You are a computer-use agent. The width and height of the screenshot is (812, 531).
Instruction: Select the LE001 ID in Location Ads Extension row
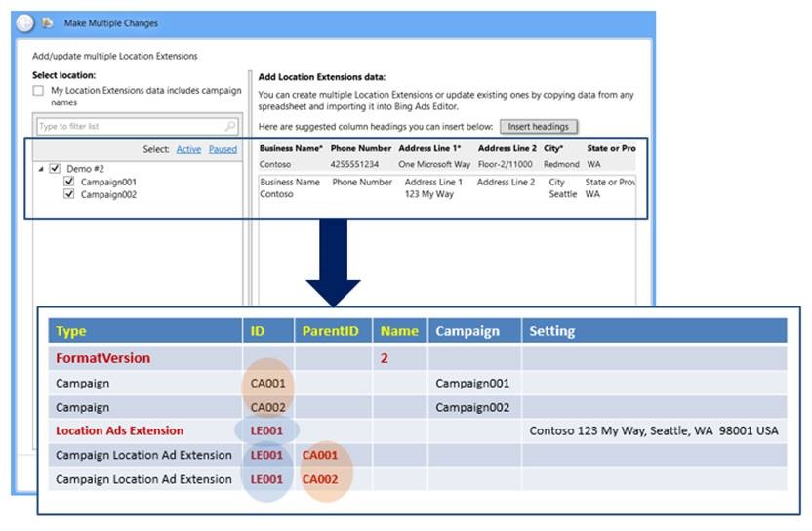tap(266, 430)
